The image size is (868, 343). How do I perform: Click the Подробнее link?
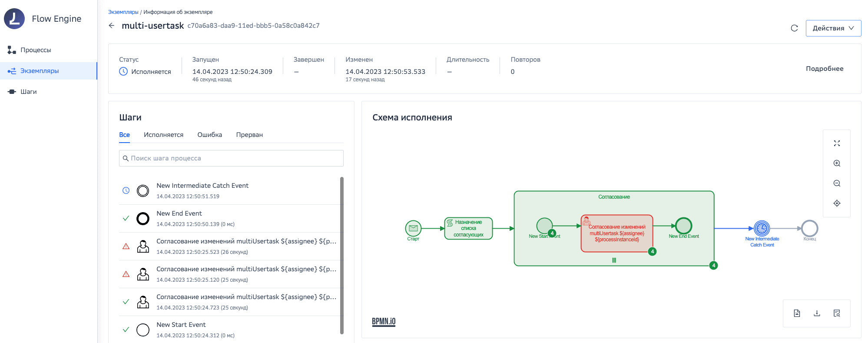(825, 69)
